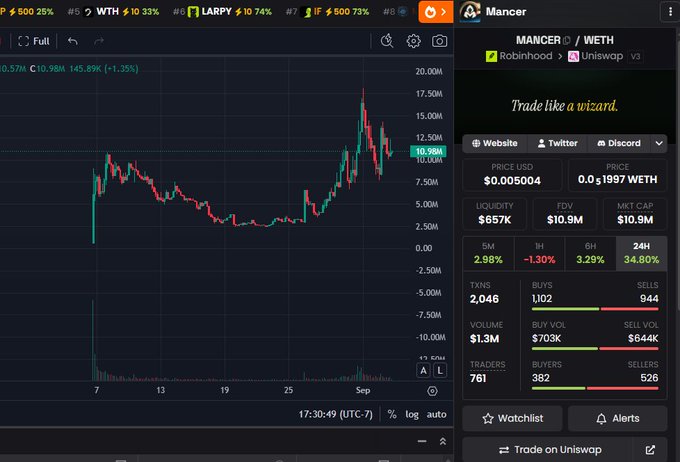Open the Robinhood chain link
The width and height of the screenshot is (680, 462).
519,56
